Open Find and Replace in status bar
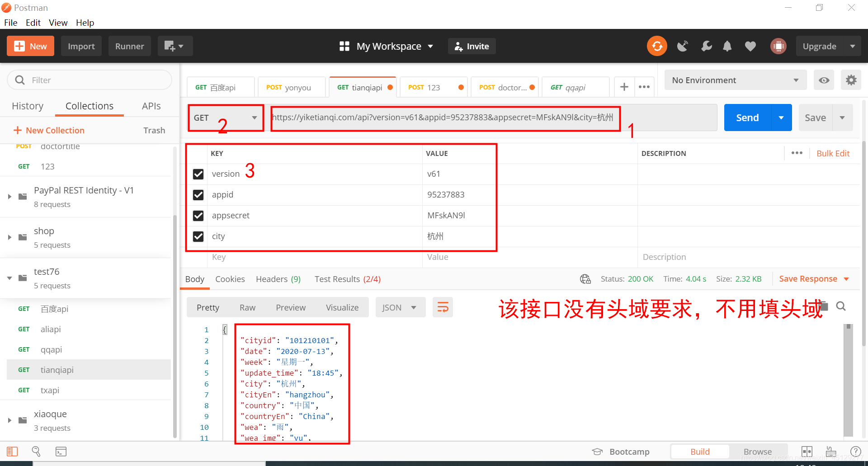Viewport: 868px width, 466px height. point(36,452)
